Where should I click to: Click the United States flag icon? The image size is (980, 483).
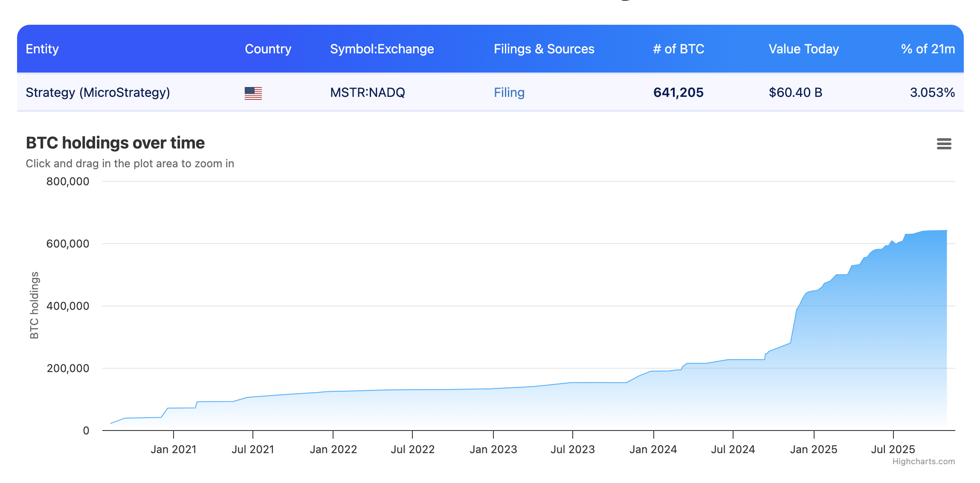pyautogui.click(x=253, y=93)
